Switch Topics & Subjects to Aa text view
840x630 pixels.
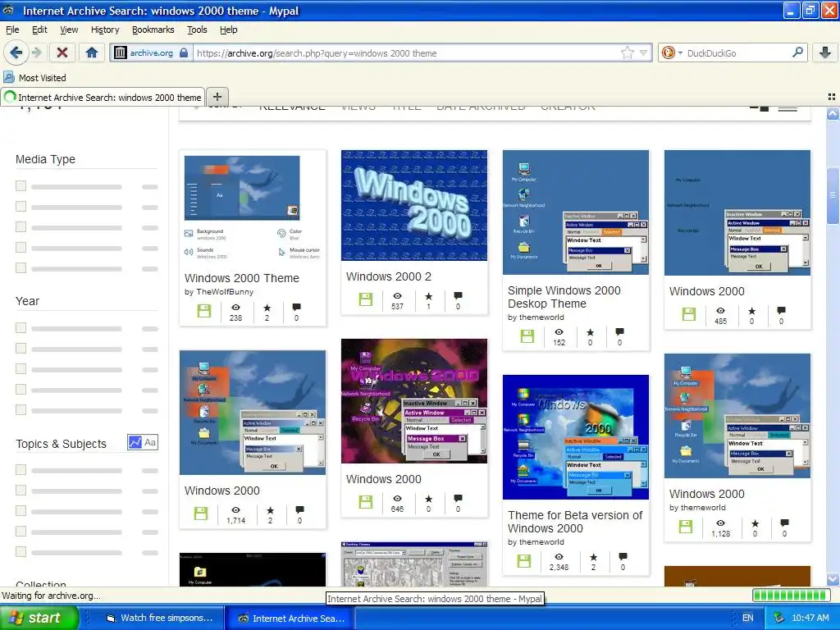(x=151, y=442)
